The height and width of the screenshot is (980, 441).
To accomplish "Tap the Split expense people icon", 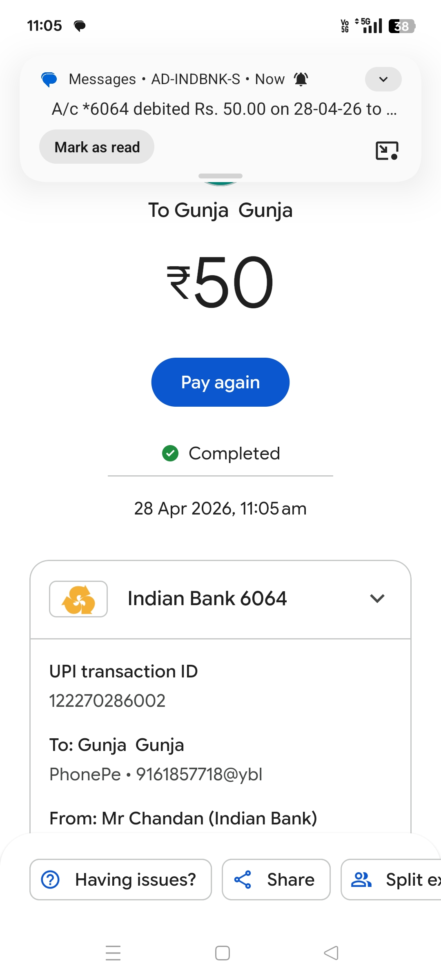I will [x=361, y=880].
